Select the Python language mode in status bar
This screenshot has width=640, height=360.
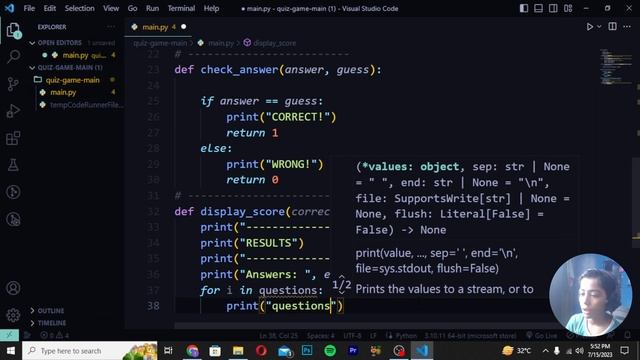click(406, 336)
